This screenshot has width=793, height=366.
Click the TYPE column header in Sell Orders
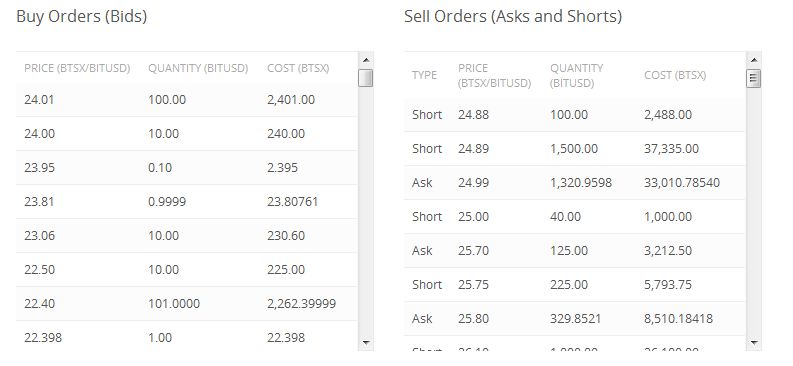tap(424, 75)
